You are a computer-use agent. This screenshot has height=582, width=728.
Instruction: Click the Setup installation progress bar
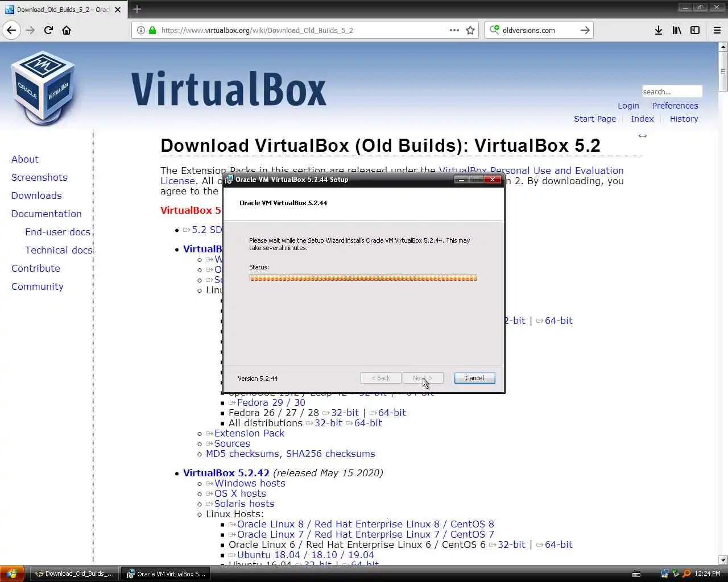[363, 278]
